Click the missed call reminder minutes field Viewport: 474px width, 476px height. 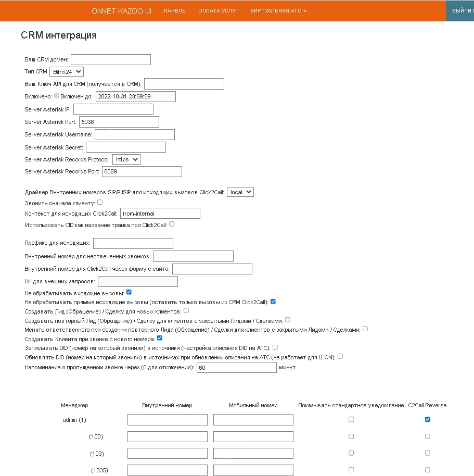pos(236,368)
